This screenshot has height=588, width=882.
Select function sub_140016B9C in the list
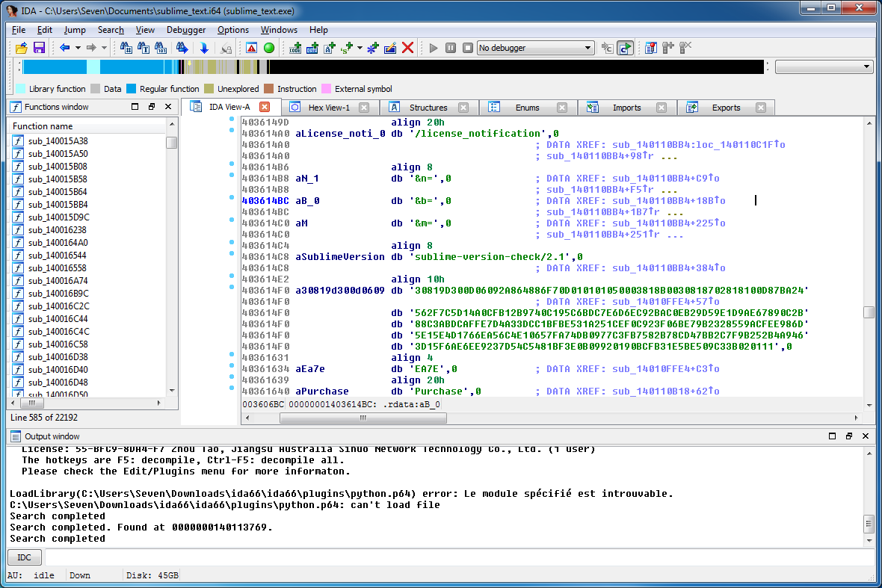pos(58,294)
